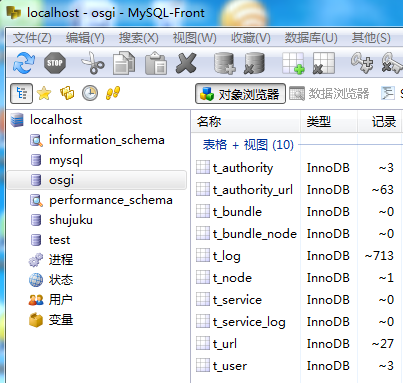Select the t_service table

[237, 300]
